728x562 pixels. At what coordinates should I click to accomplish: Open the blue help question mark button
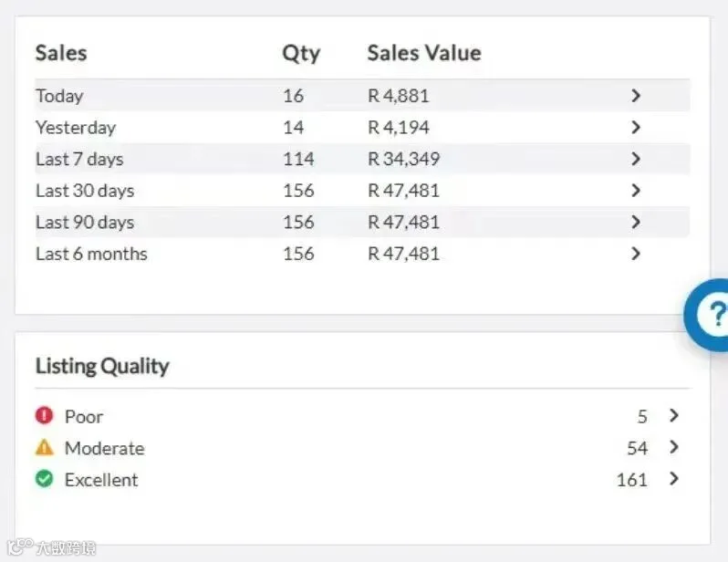[x=707, y=316]
